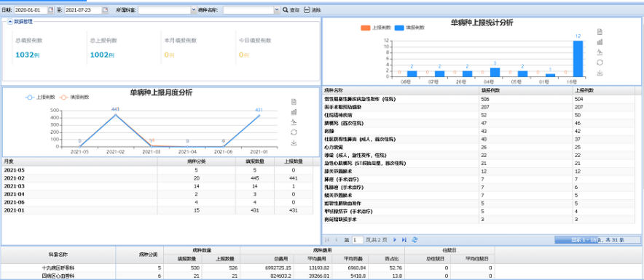Screen dimensions: 644x280
Task: Switch monthly analysis chart to line type
Action: point(294,122)
